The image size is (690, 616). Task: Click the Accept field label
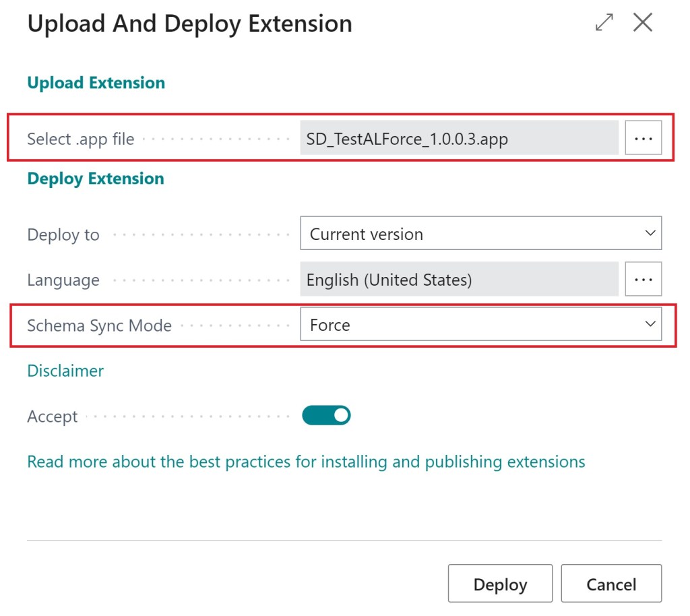(x=53, y=417)
